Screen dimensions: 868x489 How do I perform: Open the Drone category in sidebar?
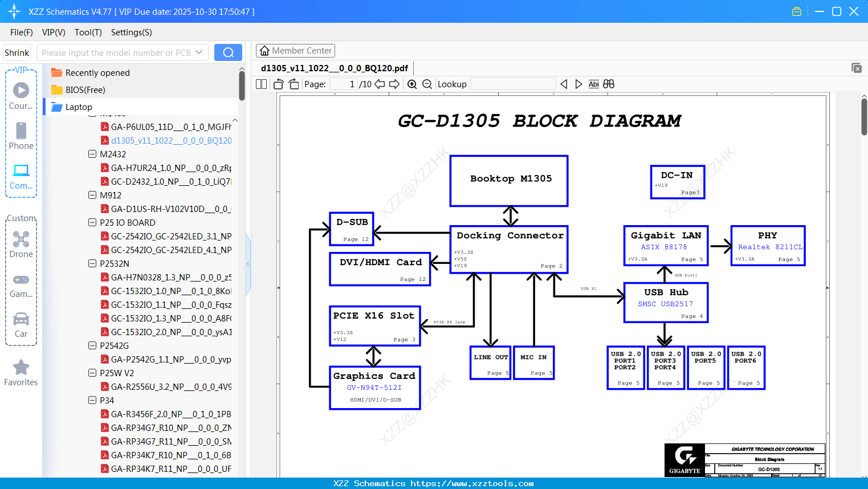[21, 244]
